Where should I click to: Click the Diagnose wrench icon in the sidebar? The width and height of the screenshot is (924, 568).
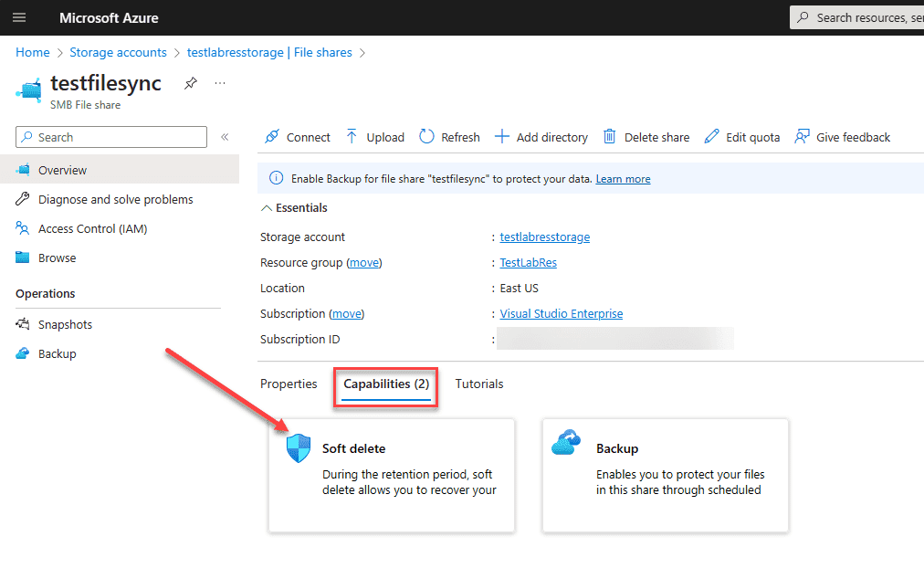23,199
